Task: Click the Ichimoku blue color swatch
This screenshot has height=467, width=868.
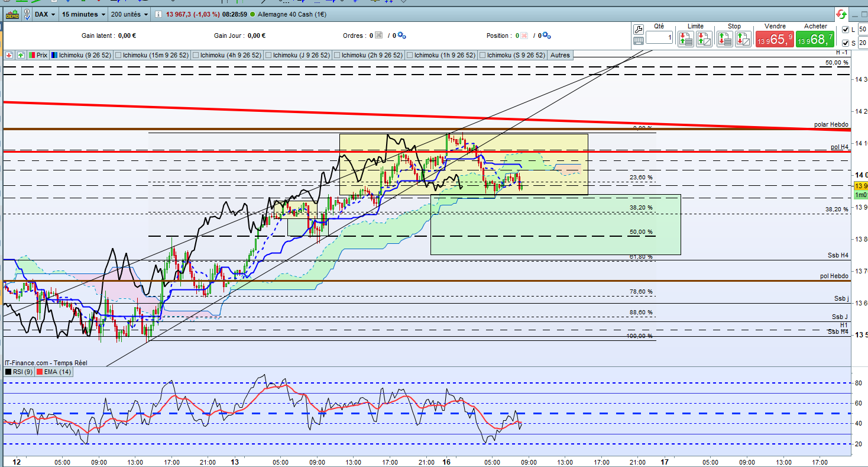Action: tap(54, 55)
